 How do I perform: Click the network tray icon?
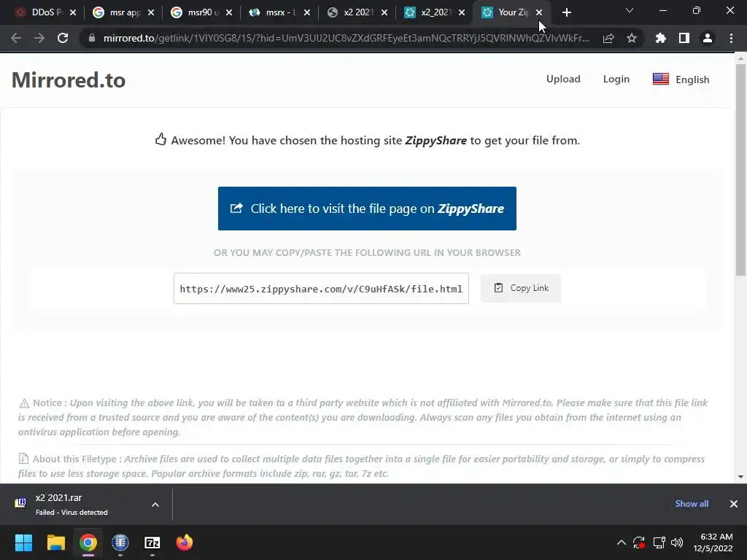point(659,542)
